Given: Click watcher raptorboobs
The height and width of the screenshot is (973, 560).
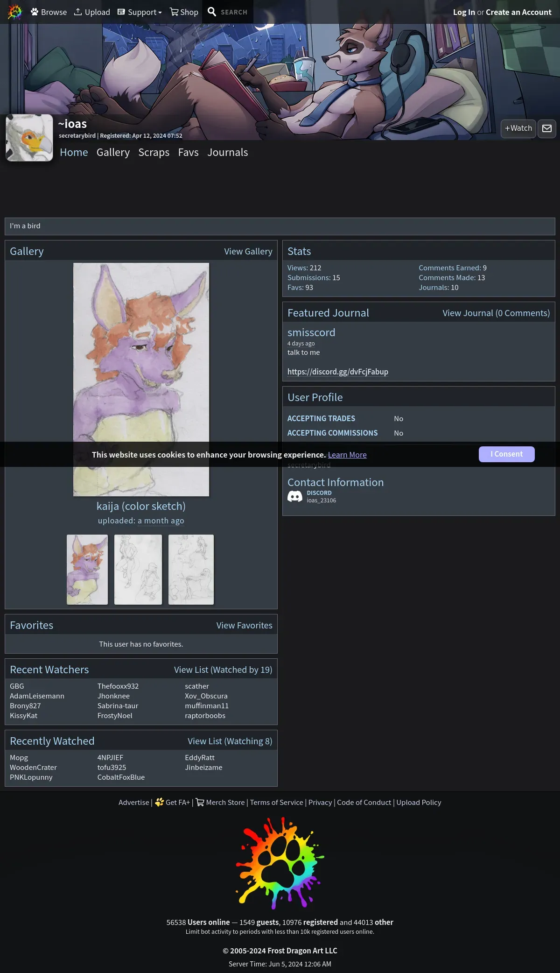Looking at the screenshot, I should tap(205, 715).
